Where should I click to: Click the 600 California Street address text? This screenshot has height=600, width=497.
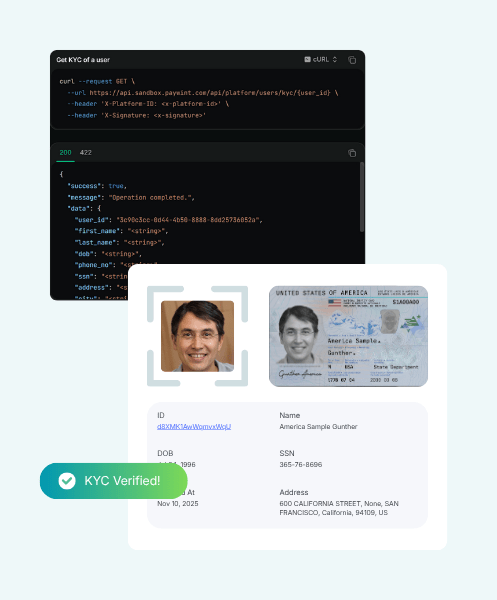339,508
